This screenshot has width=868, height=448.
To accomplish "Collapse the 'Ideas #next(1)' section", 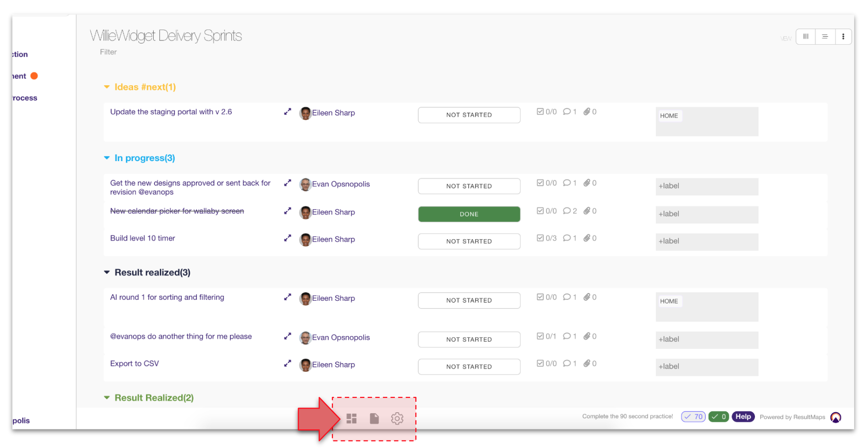I will (x=107, y=87).
